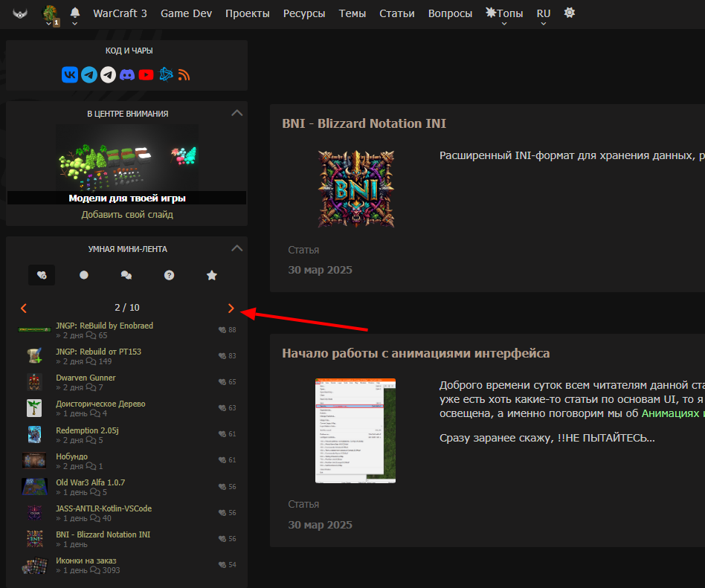The height and width of the screenshot is (588, 705).
Task: Click the Иконки на заказ thumbnail
Action: pyautogui.click(x=35, y=565)
